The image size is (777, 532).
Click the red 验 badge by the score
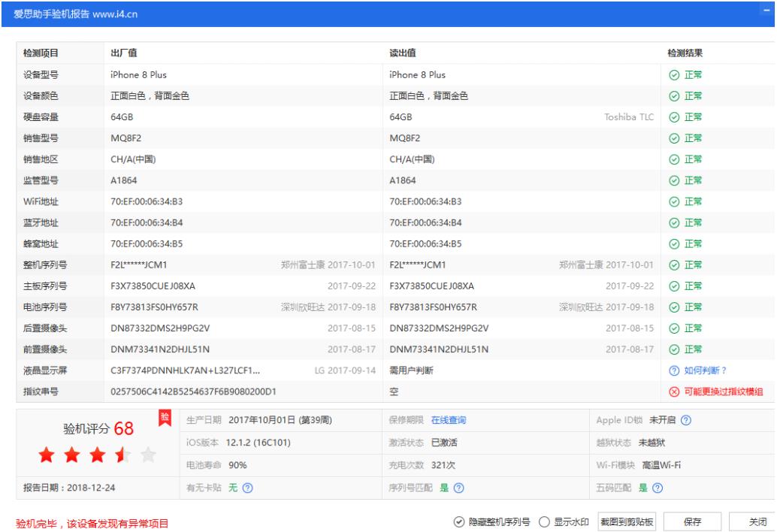[165, 417]
